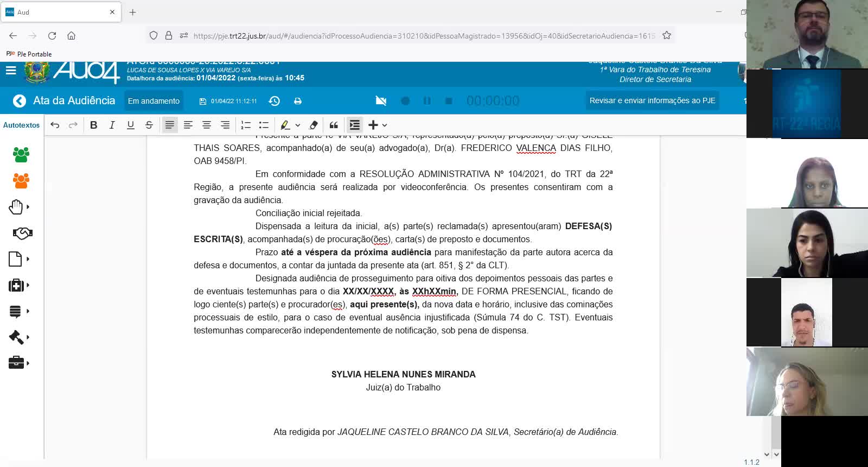The height and width of the screenshot is (467, 868).
Task: Click the save icon next to the timestamp
Action: pyautogui.click(x=203, y=102)
